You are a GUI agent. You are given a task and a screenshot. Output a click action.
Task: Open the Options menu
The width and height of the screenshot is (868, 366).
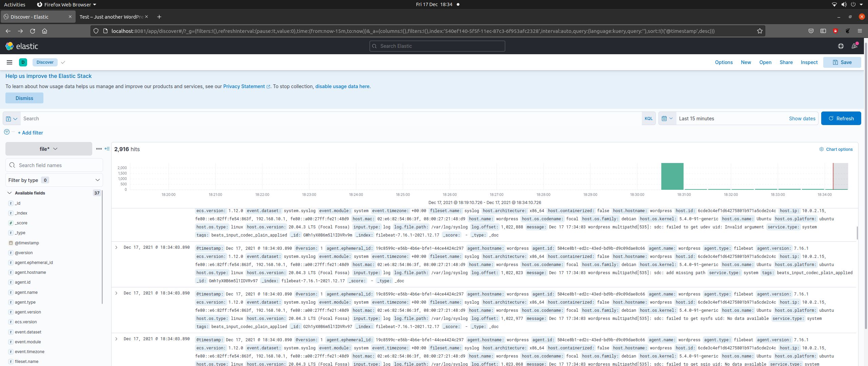[x=724, y=62]
